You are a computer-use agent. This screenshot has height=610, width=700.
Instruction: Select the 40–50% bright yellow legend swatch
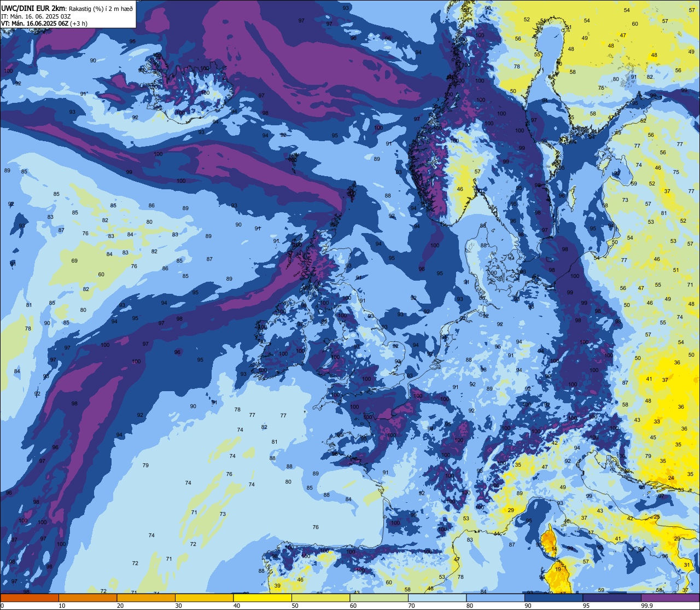click(262, 597)
